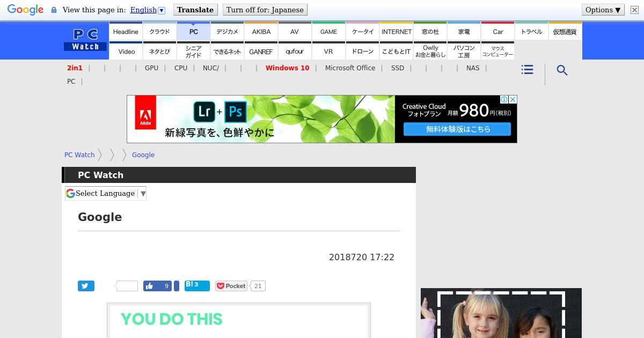Open the こどもとIT tab
The height and width of the screenshot is (338, 644).
(x=396, y=51)
